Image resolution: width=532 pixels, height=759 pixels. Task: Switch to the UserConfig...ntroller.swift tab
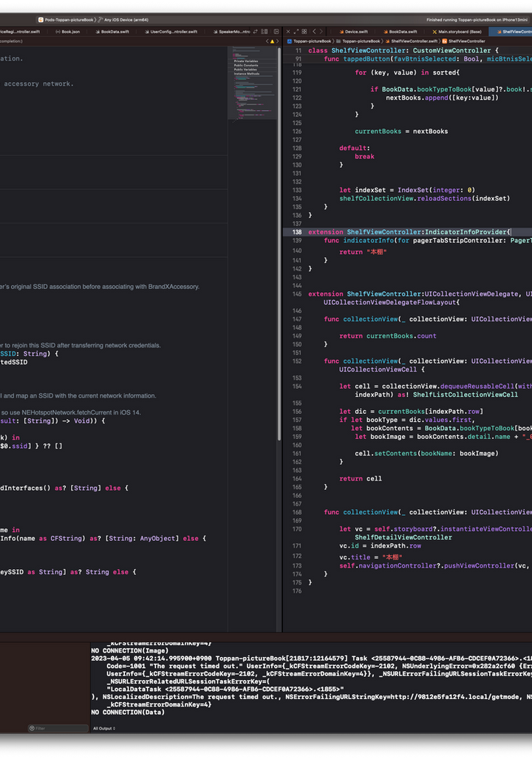[171, 32]
